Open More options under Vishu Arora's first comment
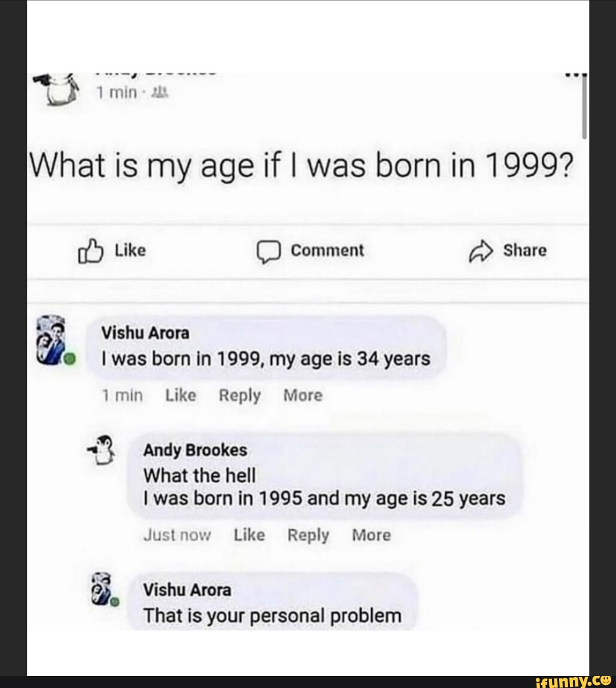The height and width of the screenshot is (688, 616). tap(302, 396)
